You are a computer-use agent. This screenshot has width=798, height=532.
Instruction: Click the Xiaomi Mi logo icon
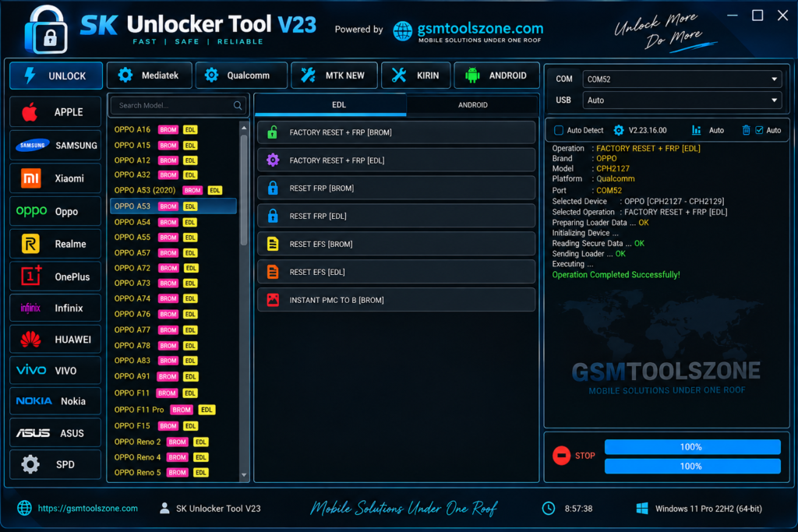(31, 178)
